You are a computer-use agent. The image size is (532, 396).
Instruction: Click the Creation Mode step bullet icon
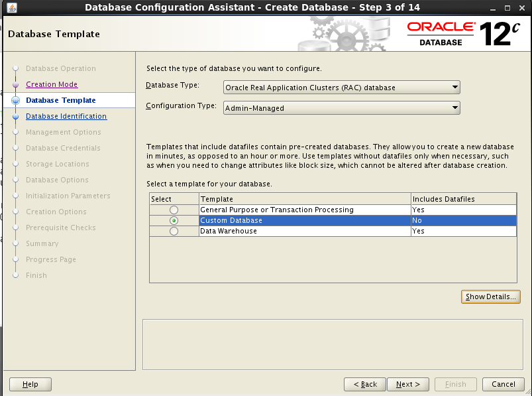pyautogui.click(x=15, y=84)
